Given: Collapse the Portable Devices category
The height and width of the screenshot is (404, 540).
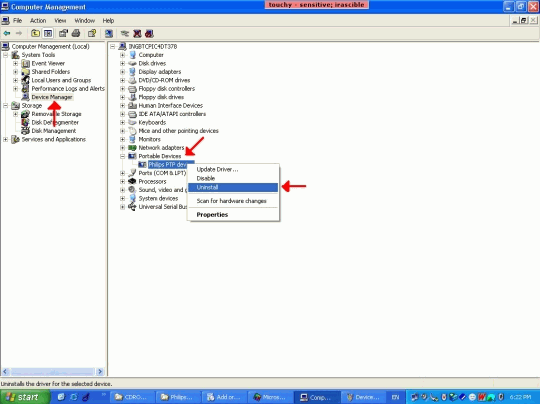Looking at the screenshot, I should click(x=122, y=156).
